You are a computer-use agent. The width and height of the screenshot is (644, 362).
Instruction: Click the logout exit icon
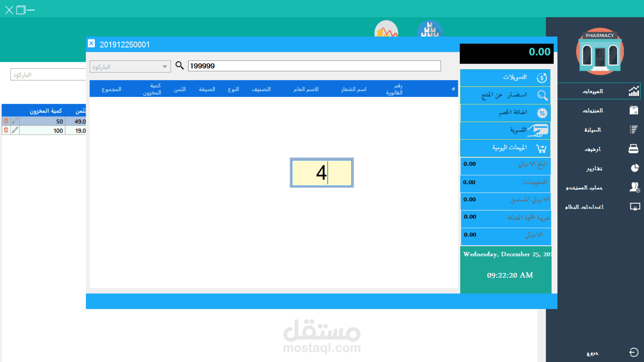(634, 352)
